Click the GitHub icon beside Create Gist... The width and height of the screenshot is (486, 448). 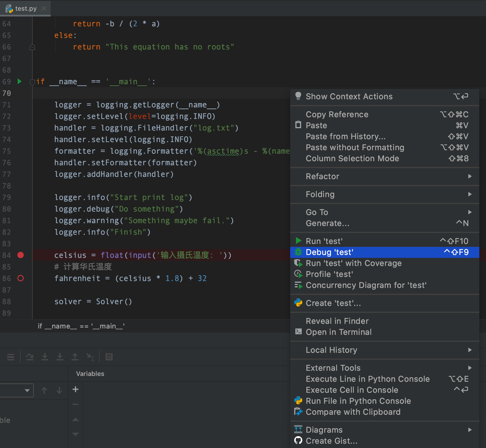click(x=298, y=440)
